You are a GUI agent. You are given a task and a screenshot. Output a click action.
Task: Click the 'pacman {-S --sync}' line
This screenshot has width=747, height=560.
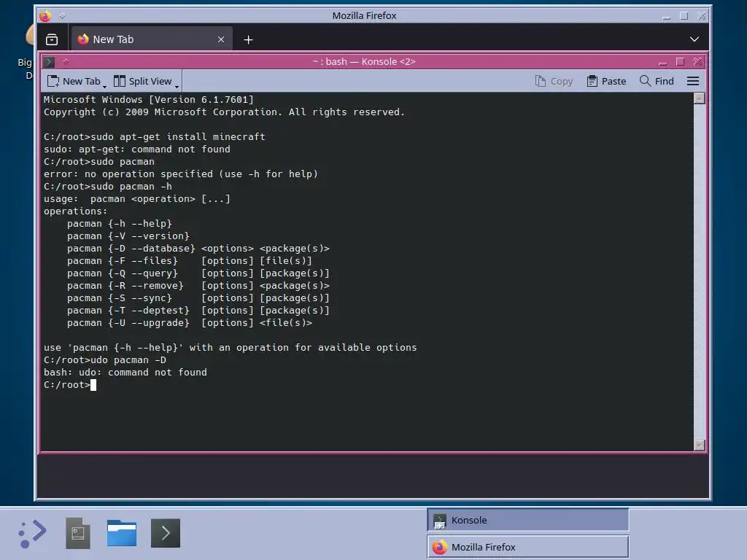click(x=198, y=298)
